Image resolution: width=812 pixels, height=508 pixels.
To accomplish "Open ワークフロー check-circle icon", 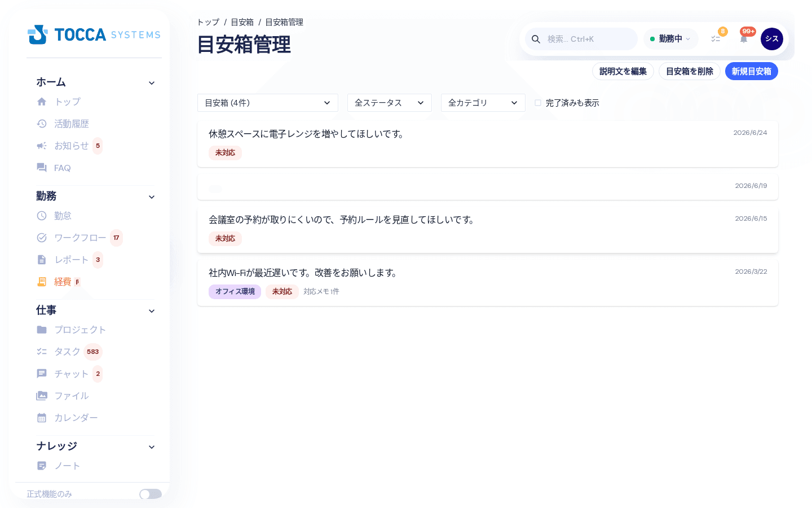I will [x=42, y=238].
